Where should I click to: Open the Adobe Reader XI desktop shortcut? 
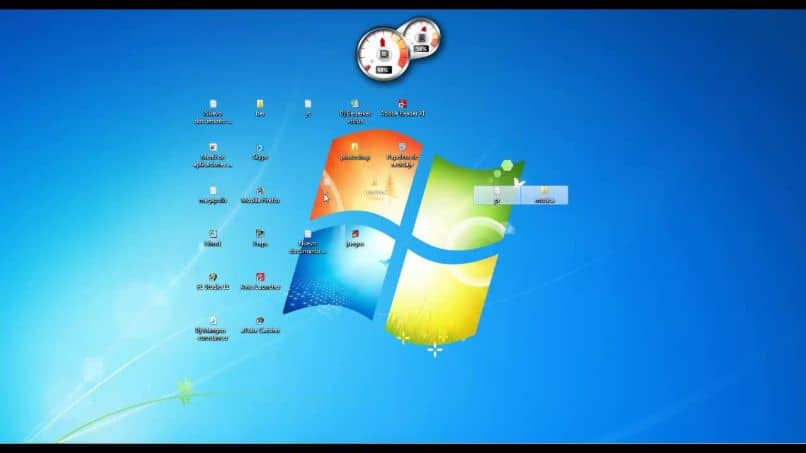point(402,108)
